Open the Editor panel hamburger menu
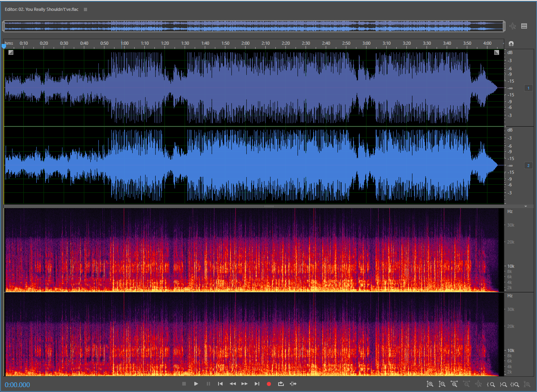The height and width of the screenshot is (392, 537). [x=85, y=9]
